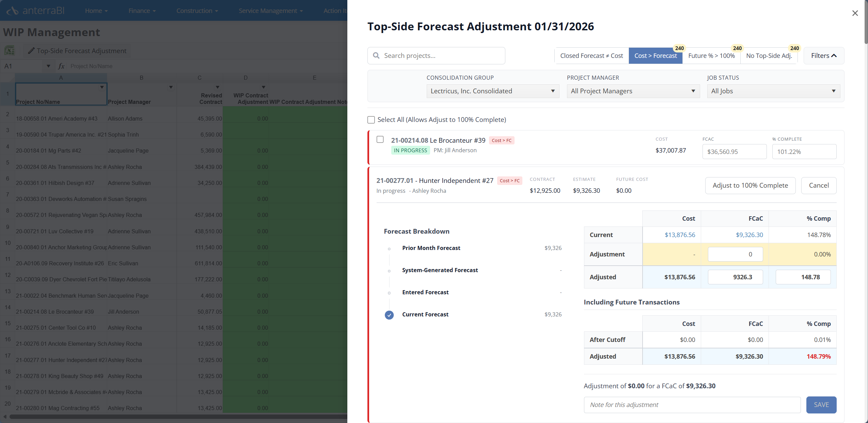Screen dimensions: 868x423
Task: Check the Select All checkbox
Action: click(x=371, y=120)
